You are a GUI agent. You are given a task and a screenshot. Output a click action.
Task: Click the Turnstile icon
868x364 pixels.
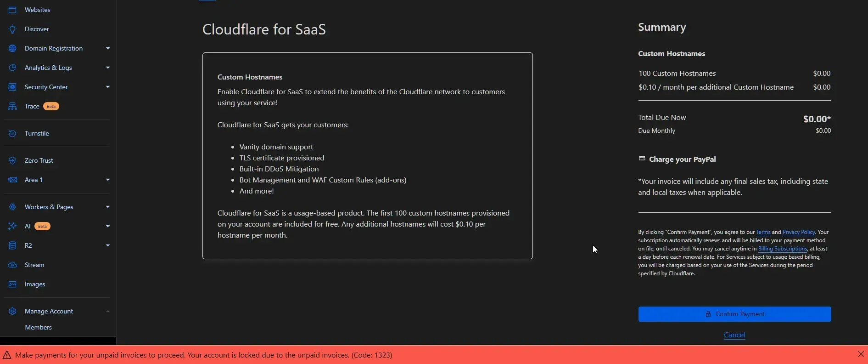12,133
